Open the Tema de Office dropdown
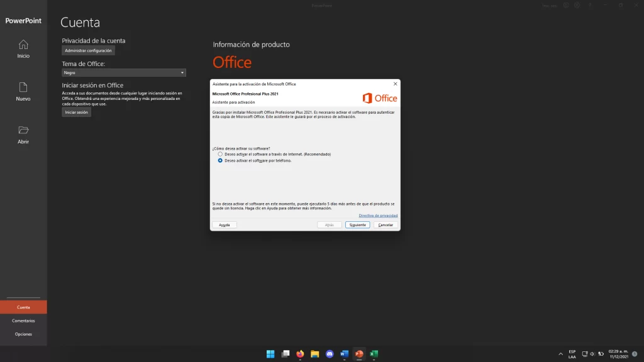The width and height of the screenshot is (644, 362). (181, 72)
